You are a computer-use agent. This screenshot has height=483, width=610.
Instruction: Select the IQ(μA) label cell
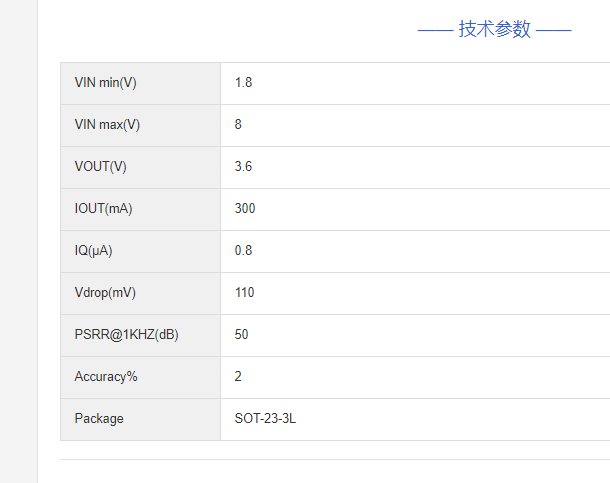click(94, 251)
